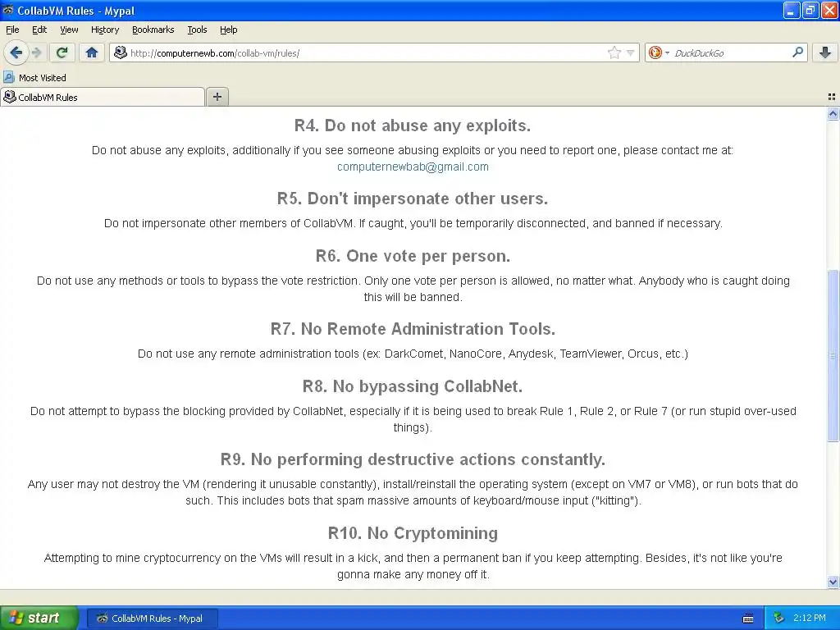The width and height of the screenshot is (840, 630).
Task: Close the Mypal browser window
Action: [x=829, y=10]
